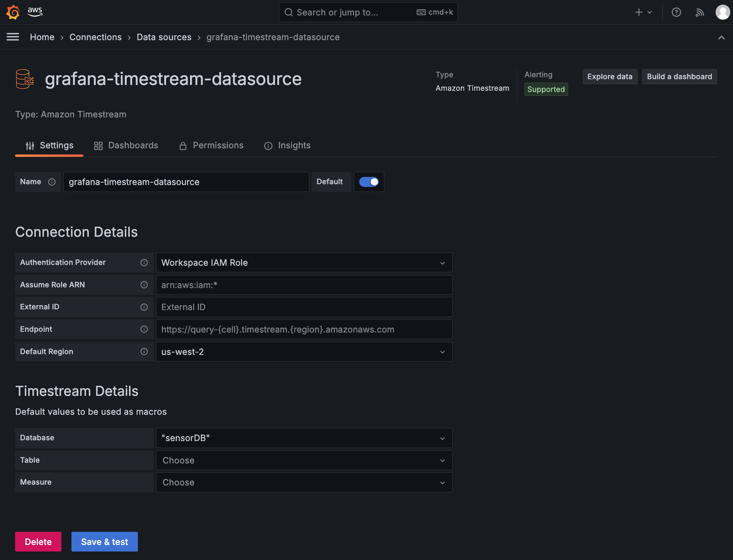Click the magnifier icon in search bar

(x=288, y=12)
